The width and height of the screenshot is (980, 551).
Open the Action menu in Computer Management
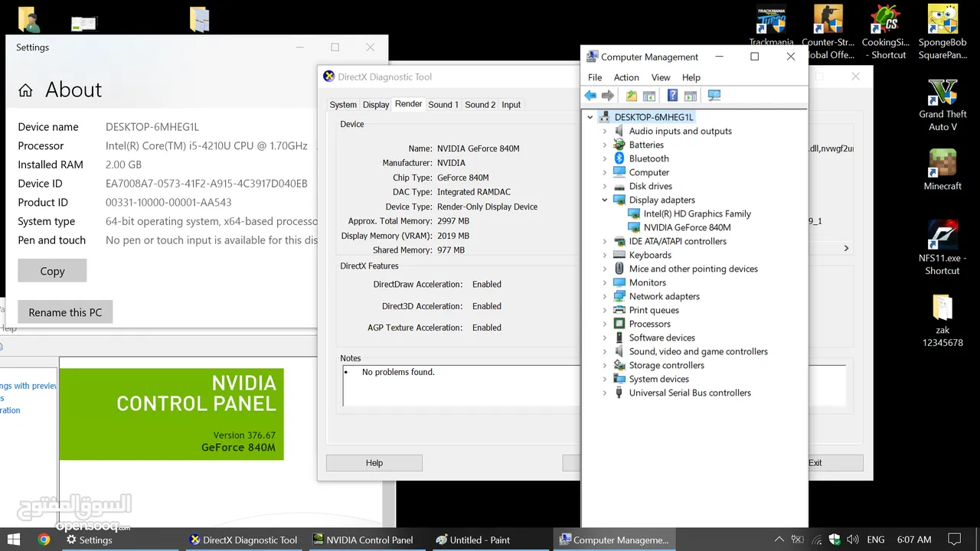(x=626, y=77)
